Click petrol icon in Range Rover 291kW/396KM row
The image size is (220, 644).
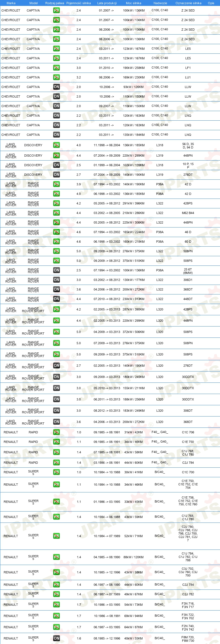pyautogui.click(x=56, y=203)
